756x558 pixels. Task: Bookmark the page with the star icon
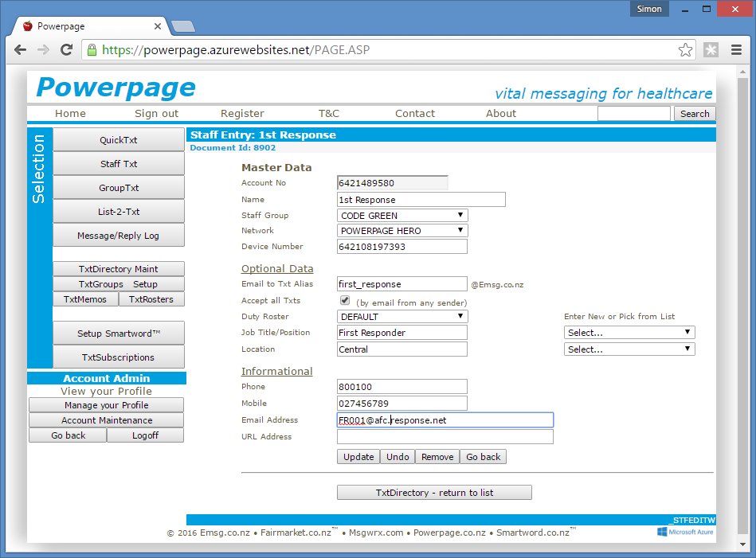click(685, 50)
